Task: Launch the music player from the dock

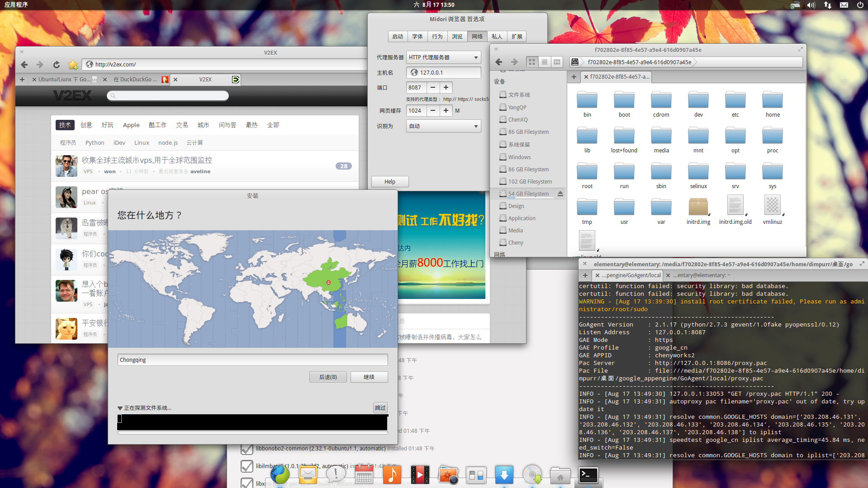Action: [392, 475]
